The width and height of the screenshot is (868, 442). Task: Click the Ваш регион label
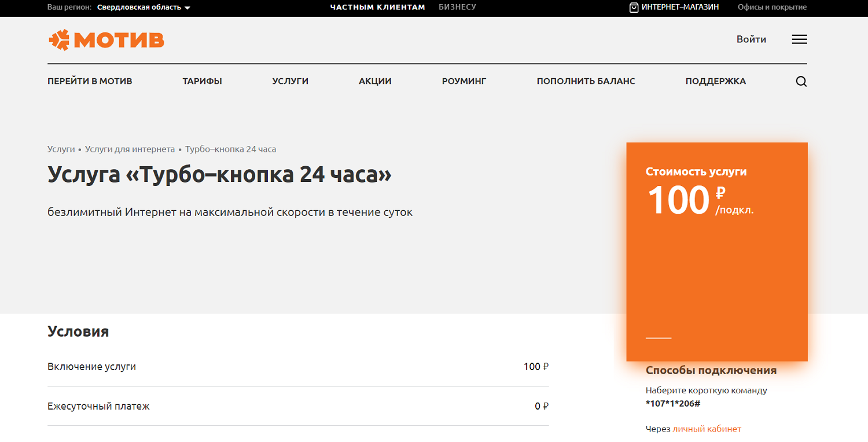69,8
